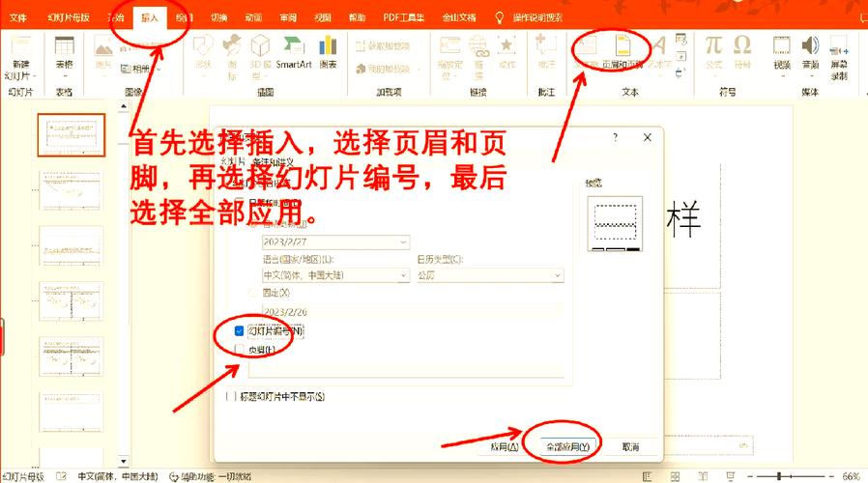Switch to the 幻灯片母版 tab
This screenshot has width=868, height=483.
click(68, 17)
